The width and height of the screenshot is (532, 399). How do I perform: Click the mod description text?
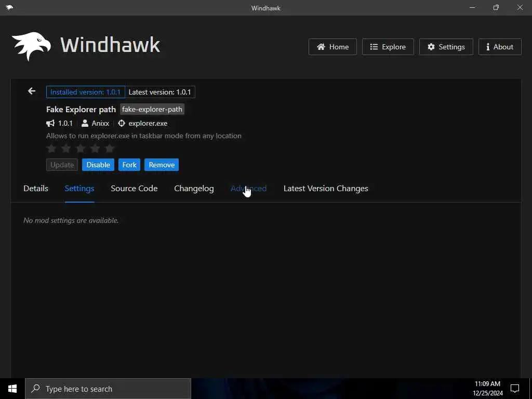coord(144,136)
